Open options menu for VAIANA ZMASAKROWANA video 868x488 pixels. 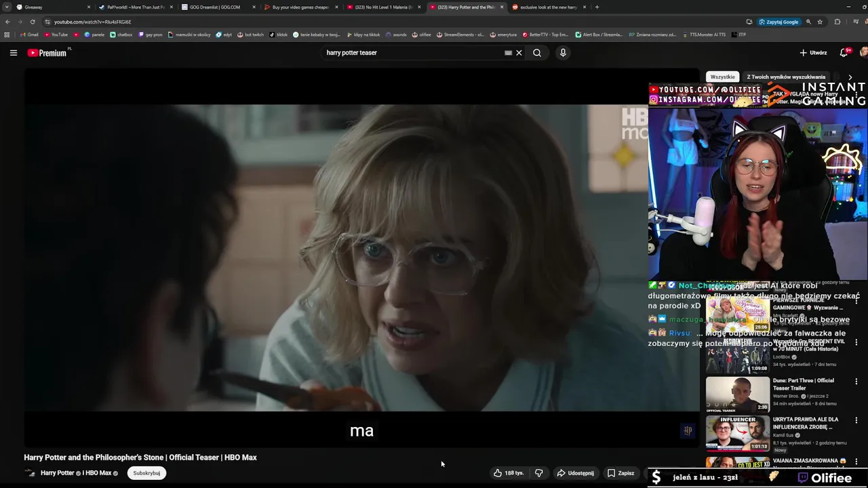(856, 461)
